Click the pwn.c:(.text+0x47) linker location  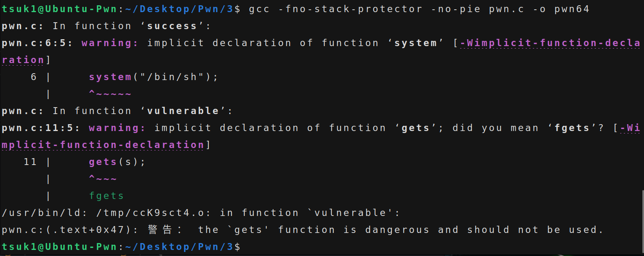[x=67, y=230]
